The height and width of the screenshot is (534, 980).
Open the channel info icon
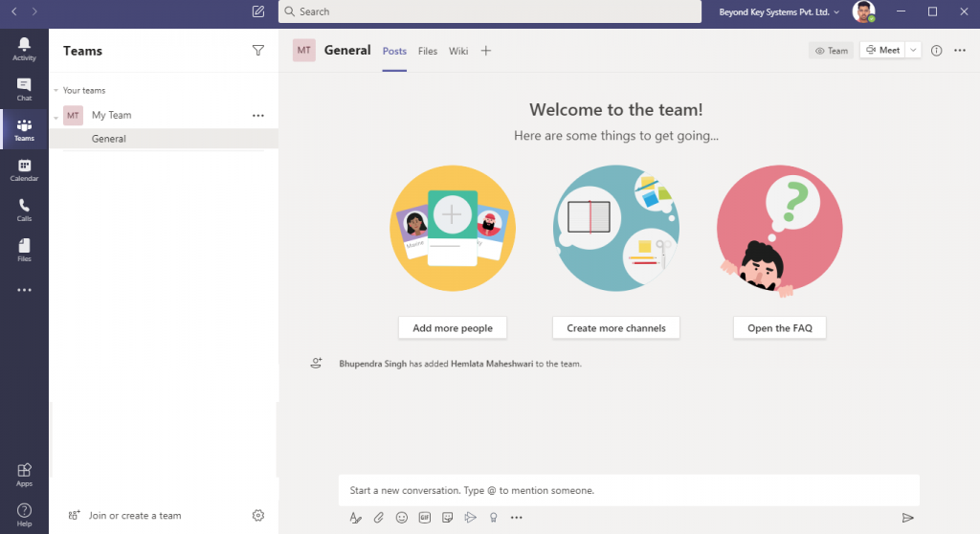coord(936,51)
